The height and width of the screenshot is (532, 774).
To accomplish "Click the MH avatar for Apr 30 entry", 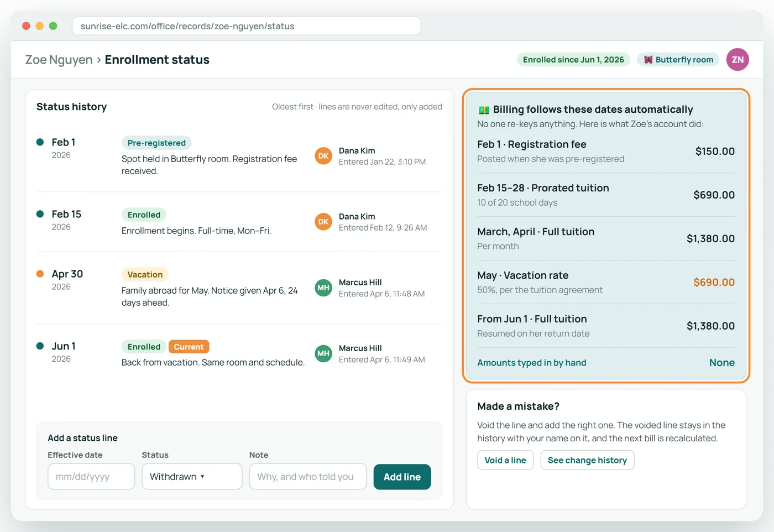I will [x=323, y=288].
